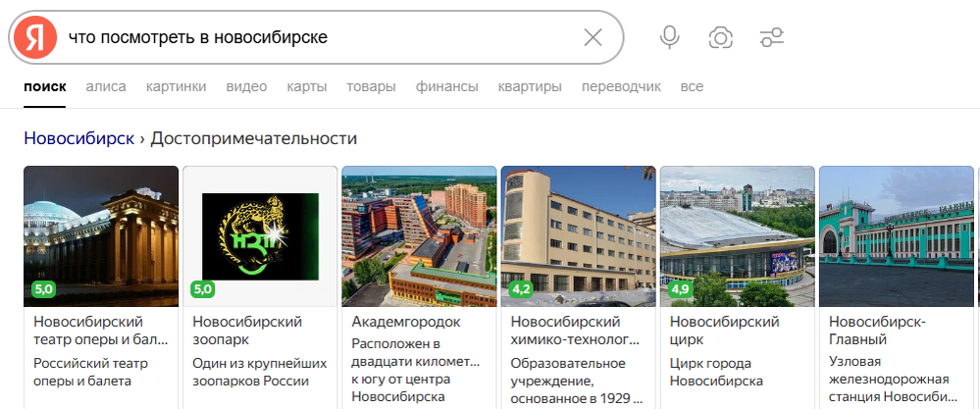Show all services via все tab
Viewport: 980px width, 409px height.
coord(692,86)
